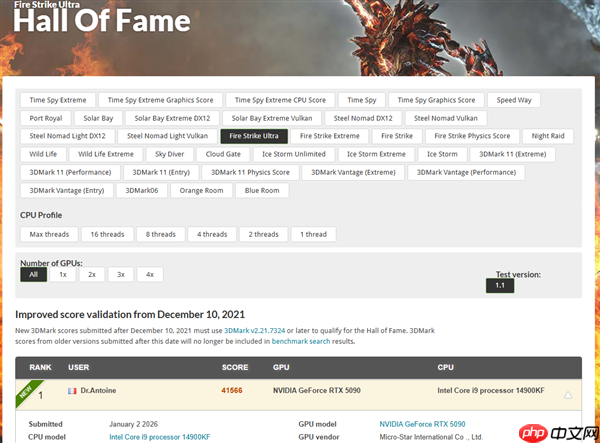This screenshot has height=443, width=600.
Task: Open the Fire Strike Ultra tab
Action: (254, 136)
